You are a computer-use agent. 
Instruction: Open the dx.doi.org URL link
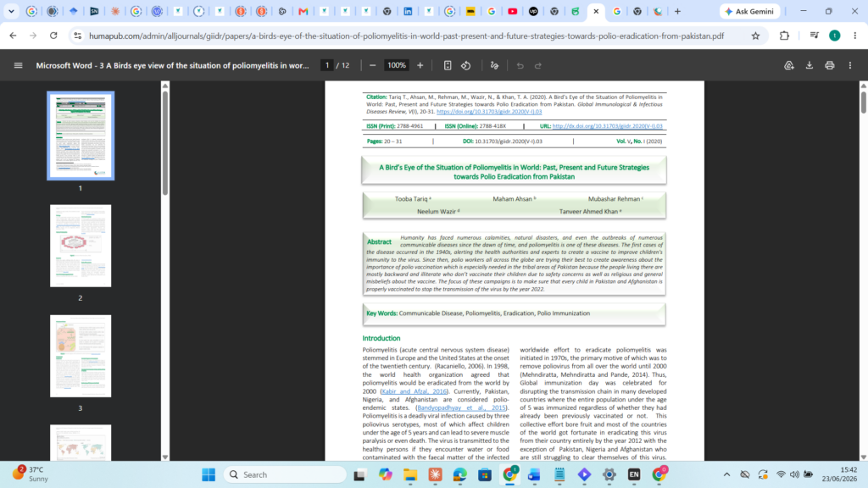(x=607, y=126)
